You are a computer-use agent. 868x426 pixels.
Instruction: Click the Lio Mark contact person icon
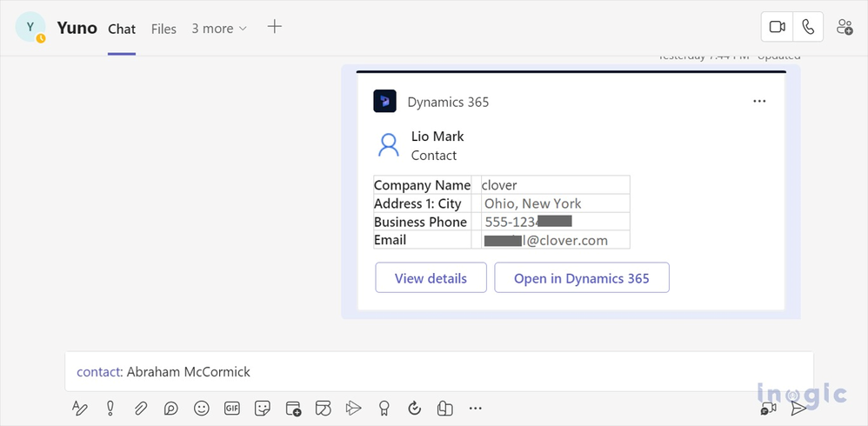tap(388, 145)
